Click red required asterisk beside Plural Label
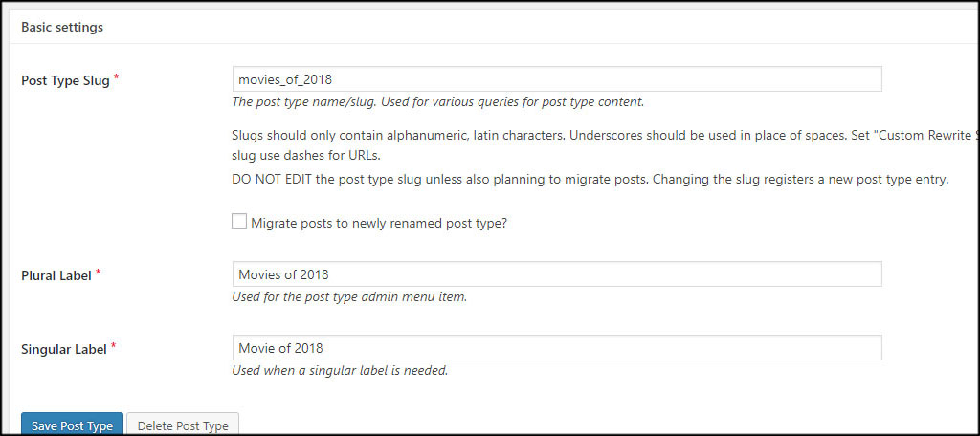 pyautogui.click(x=99, y=272)
